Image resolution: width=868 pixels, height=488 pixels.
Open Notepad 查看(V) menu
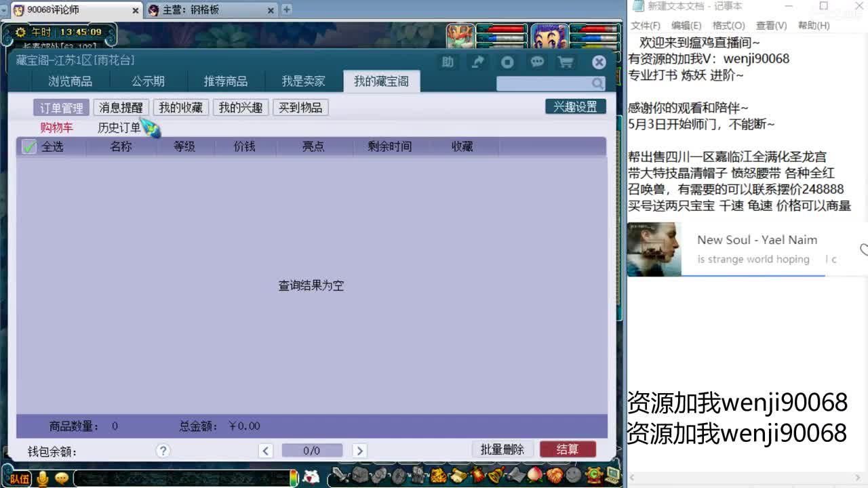[771, 25]
